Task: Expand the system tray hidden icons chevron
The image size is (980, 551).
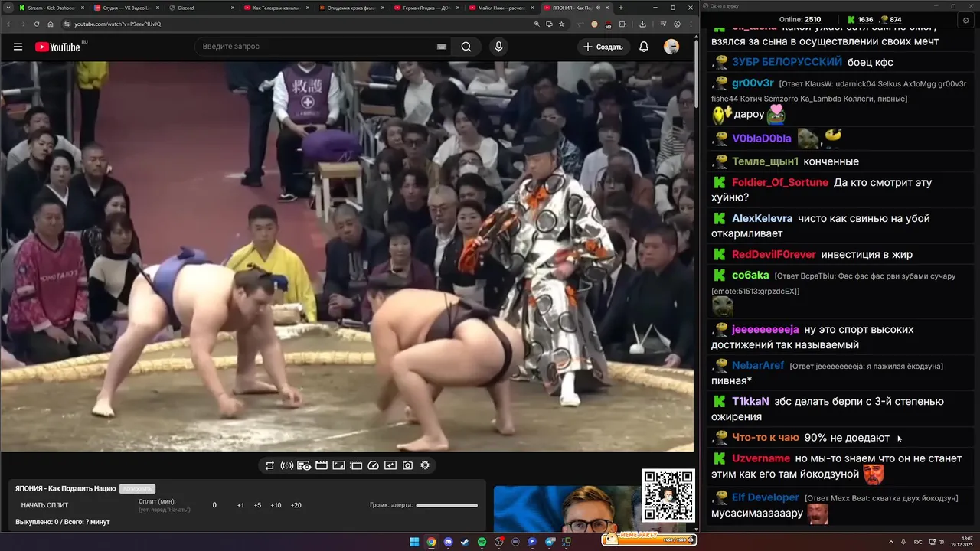Action: (x=891, y=542)
